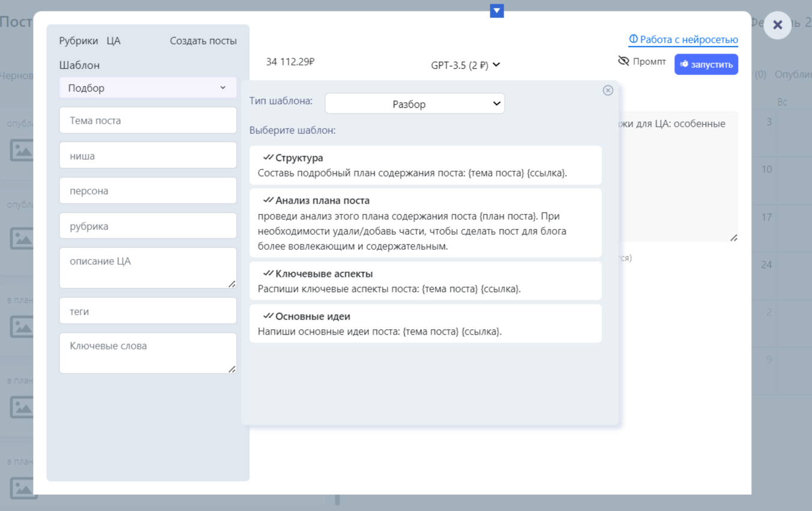This screenshot has width=812, height=511.
Task: Expand the Подбор template dropdown
Action: click(x=148, y=88)
